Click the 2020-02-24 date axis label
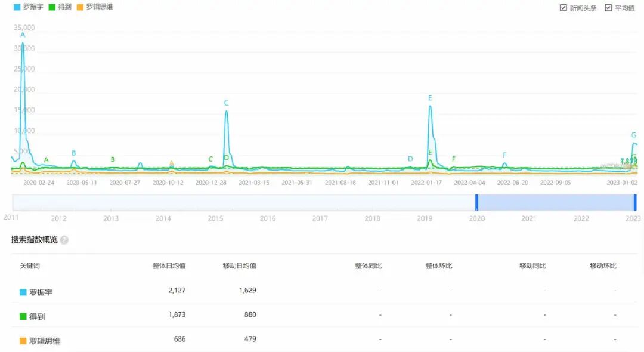Screen dimensions: 644x352 pos(39,183)
